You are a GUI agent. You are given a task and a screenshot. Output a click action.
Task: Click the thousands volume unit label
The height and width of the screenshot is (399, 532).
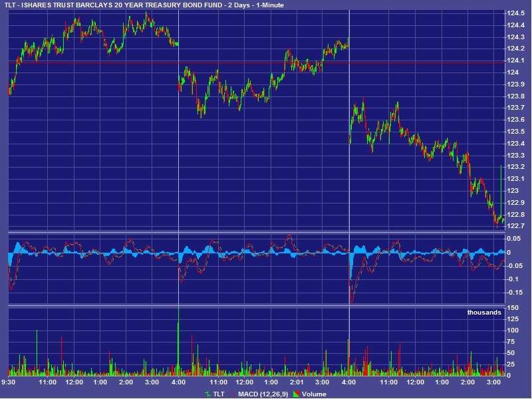pyautogui.click(x=484, y=313)
